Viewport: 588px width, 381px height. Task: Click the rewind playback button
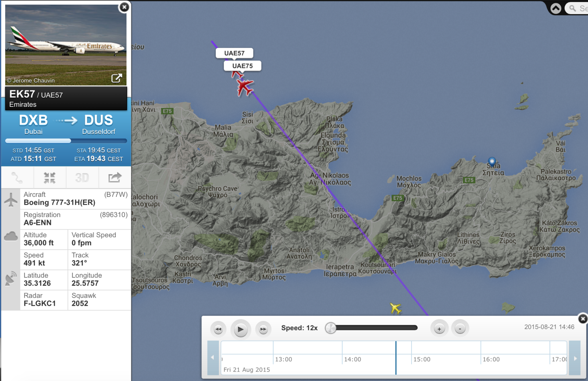[x=218, y=329]
